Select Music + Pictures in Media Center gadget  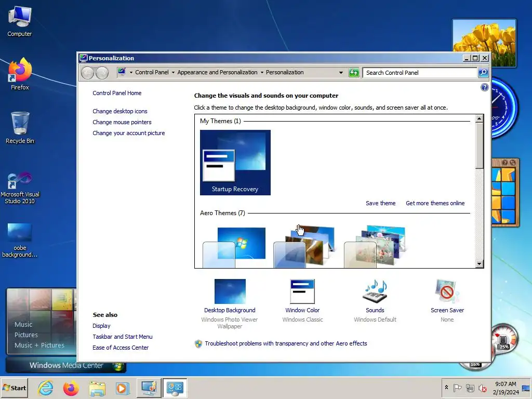39,345
